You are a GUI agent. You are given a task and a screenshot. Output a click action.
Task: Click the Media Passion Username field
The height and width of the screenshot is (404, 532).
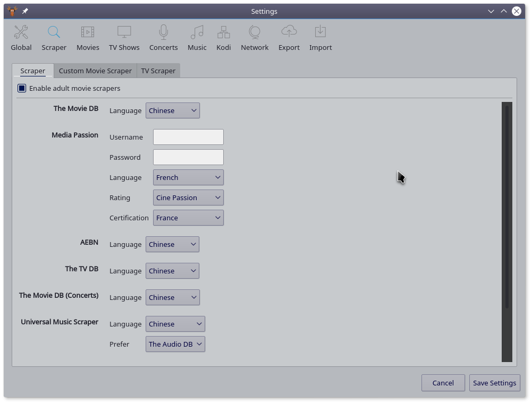click(188, 137)
